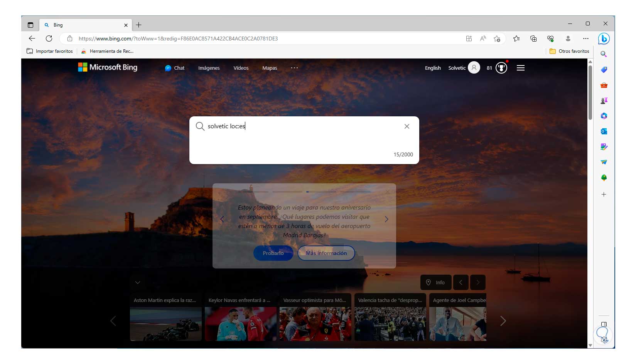Screen dimensions: 636x364
Task: Open the sidebar Drop paper plane icon
Action: [604, 162]
